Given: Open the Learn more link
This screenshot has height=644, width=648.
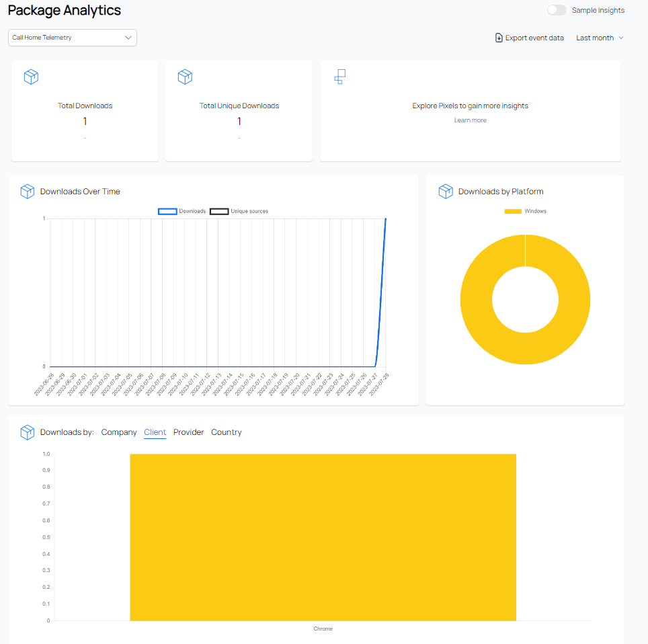Looking at the screenshot, I should click(x=470, y=120).
